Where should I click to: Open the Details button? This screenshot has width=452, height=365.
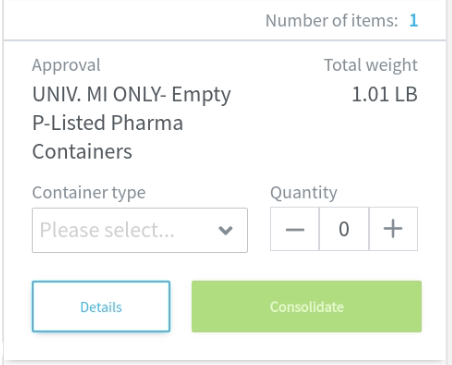101,306
